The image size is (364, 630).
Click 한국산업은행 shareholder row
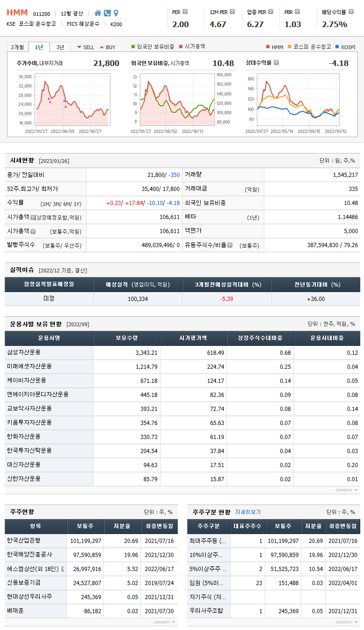91,541
